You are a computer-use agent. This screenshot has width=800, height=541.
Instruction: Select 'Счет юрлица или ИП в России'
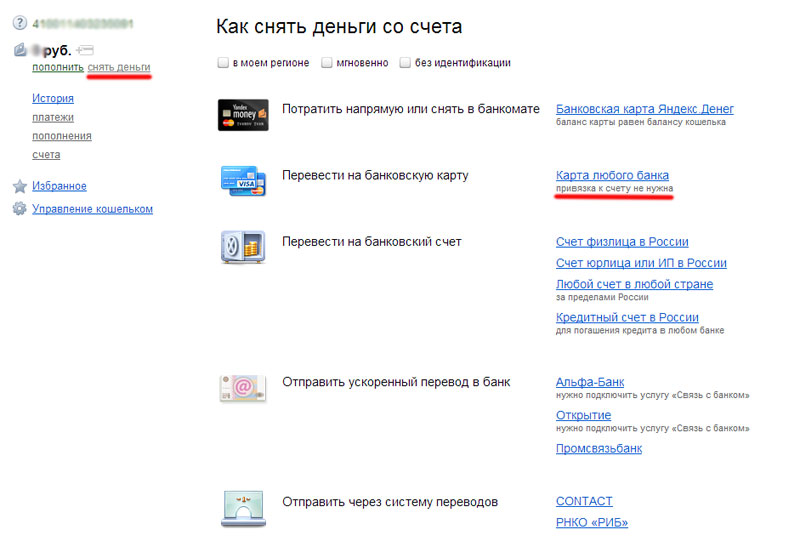(x=641, y=263)
